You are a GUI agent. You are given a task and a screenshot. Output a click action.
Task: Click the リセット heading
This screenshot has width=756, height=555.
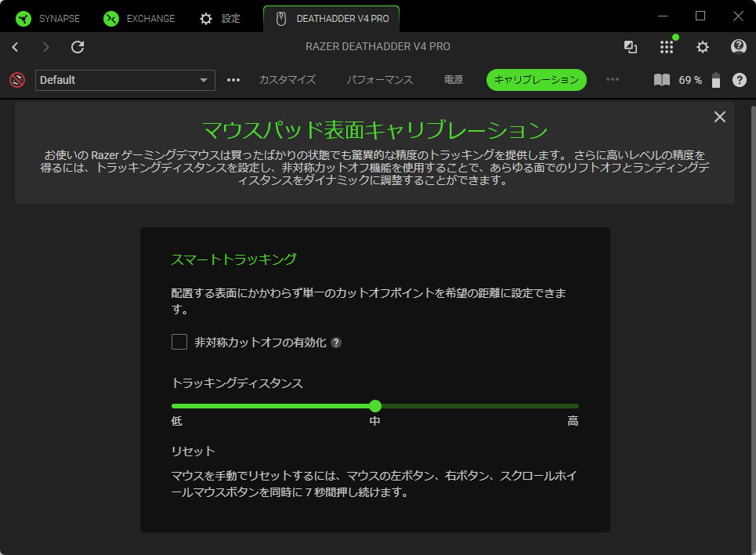(194, 452)
